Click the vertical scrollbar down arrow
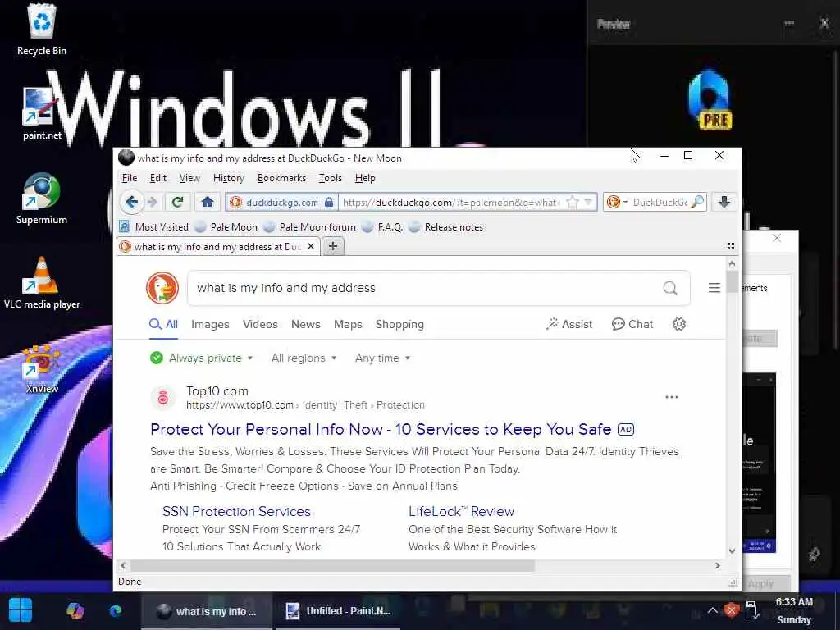 click(732, 550)
